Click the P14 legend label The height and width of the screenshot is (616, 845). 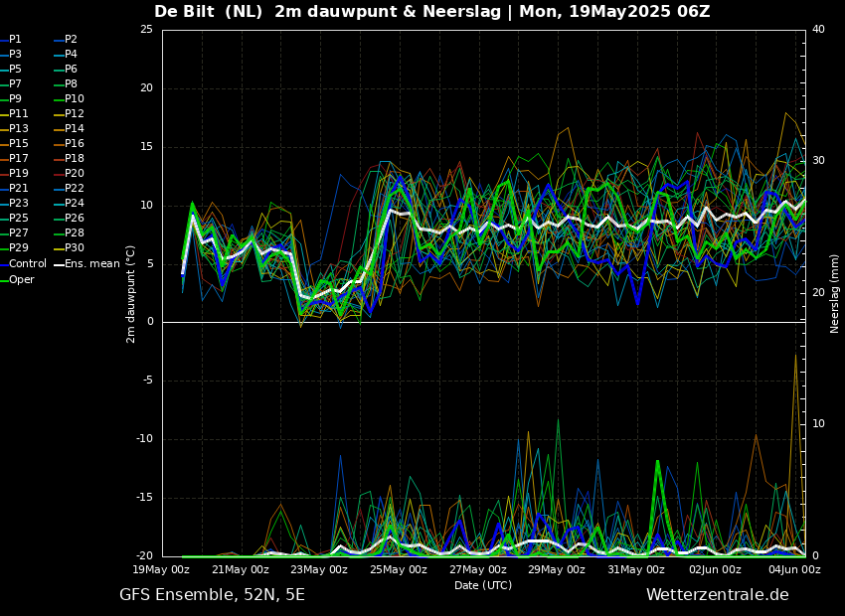pyautogui.click(x=75, y=129)
